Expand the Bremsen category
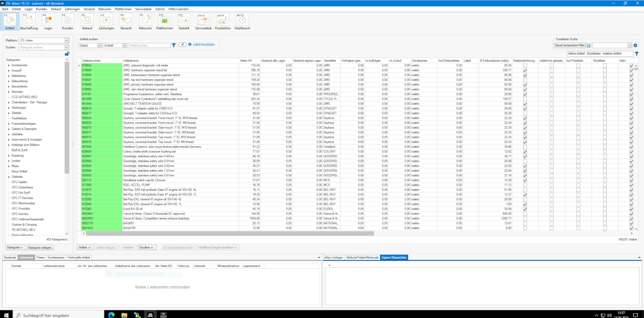644x318 pixels. pyautogui.click(x=9, y=92)
